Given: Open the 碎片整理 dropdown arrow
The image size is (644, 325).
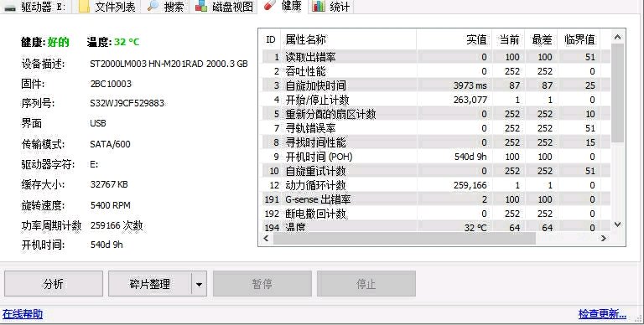Looking at the screenshot, I should pos(199,284).
